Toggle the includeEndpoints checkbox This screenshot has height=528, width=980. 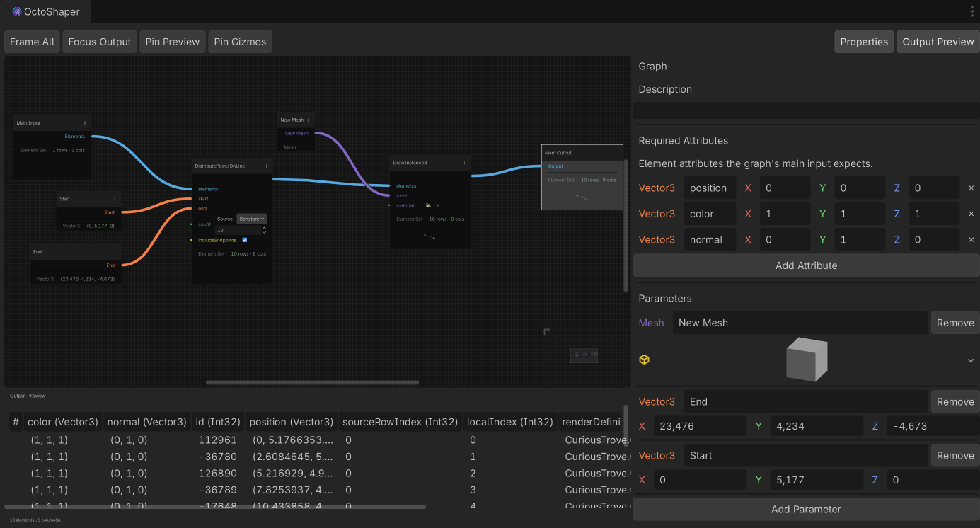[x=245, y=240]
